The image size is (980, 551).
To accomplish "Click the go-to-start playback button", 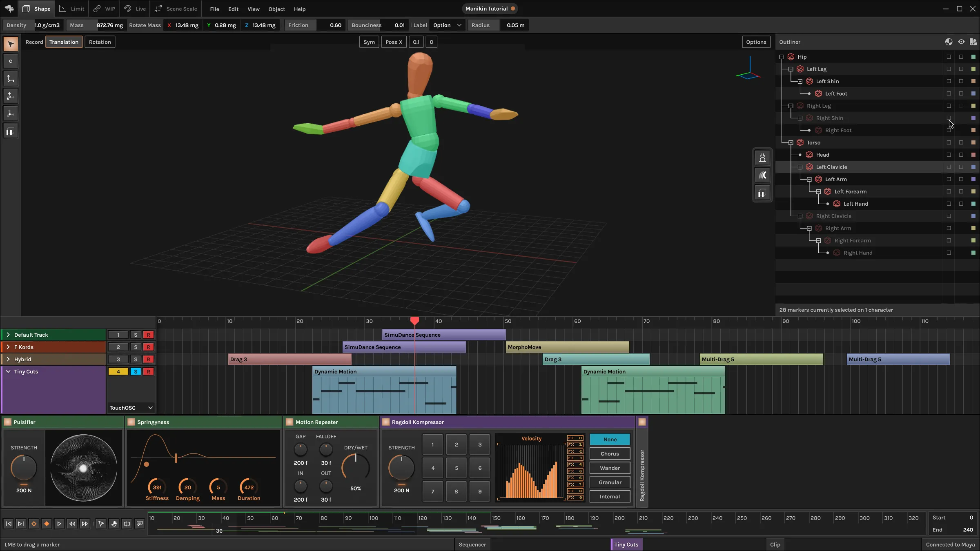I will [8, 524].
